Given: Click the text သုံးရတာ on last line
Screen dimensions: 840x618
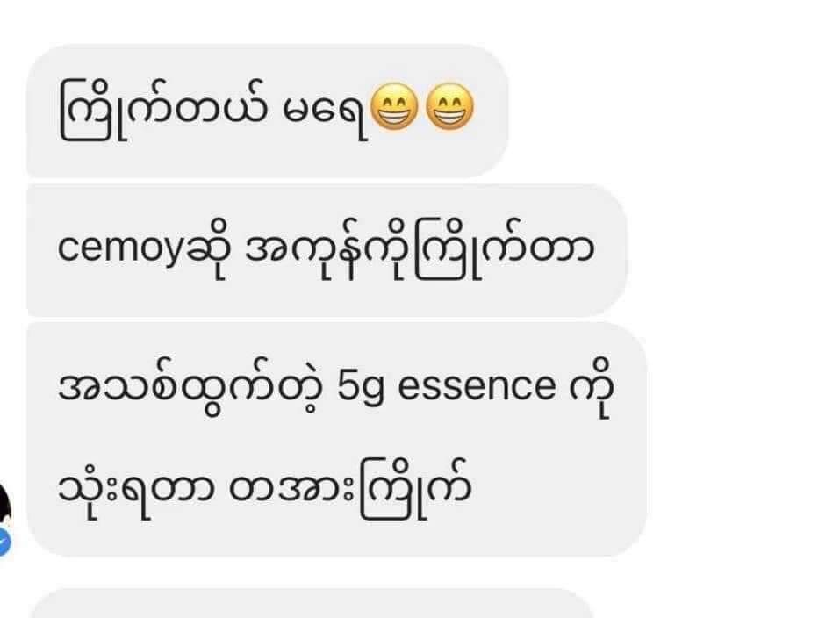Looking at the screenshot, I should pos(137,489).
